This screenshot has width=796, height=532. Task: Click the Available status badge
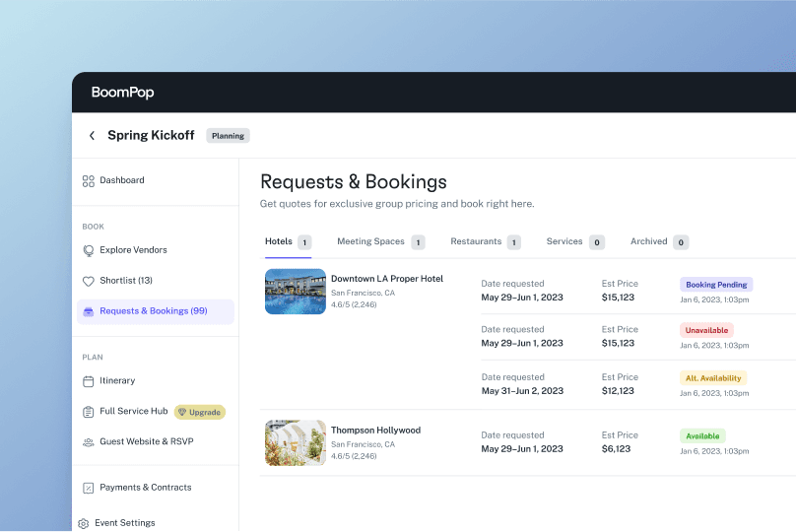coord(702,436)
